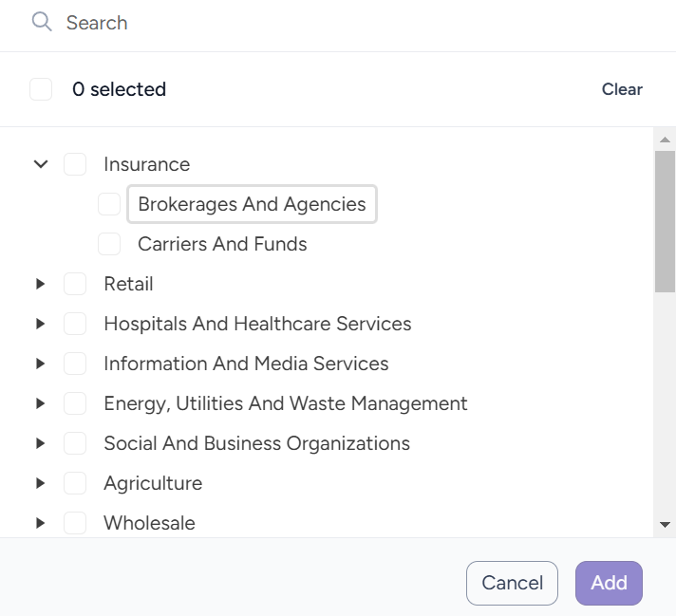Select the Brokerages And Agencies label

pos(252,204)
